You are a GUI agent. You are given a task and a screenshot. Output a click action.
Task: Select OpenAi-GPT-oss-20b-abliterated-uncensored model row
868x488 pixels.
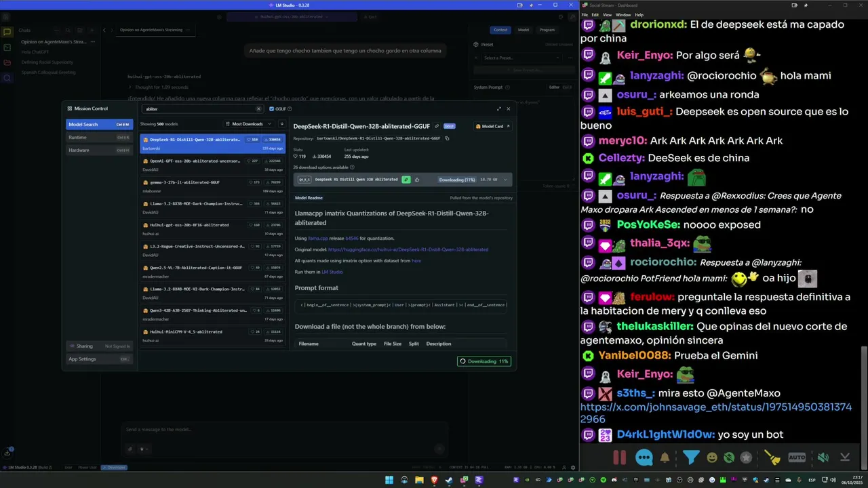pos(213,165)
